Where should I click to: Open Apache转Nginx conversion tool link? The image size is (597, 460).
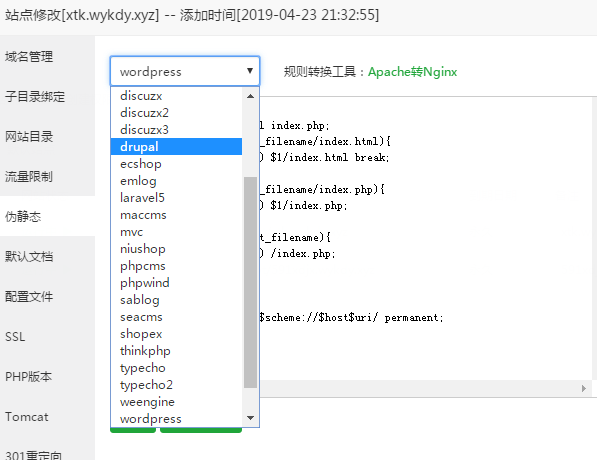coord(412,72)
